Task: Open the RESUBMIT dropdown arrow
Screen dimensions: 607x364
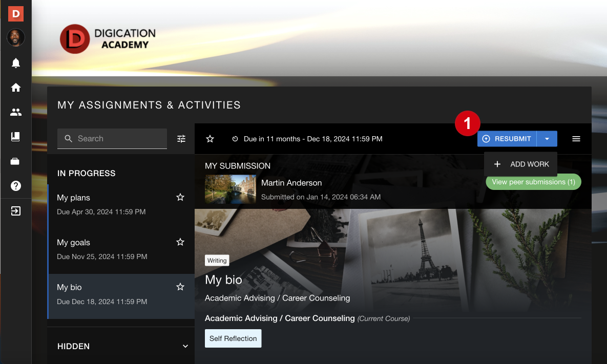Action: (x=547, y=138)
